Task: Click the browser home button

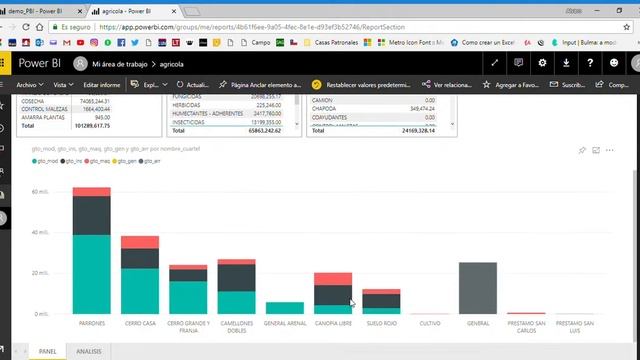Action: tap(40, 27)
